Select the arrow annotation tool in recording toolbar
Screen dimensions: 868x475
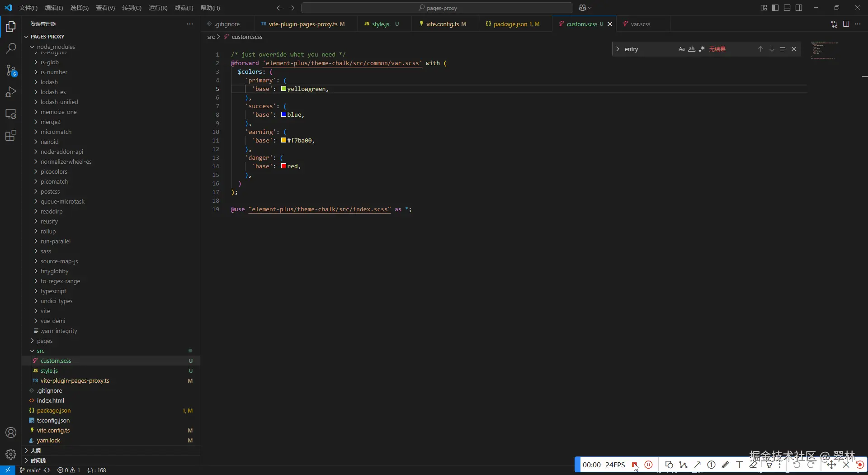click(x=698, y=465)
